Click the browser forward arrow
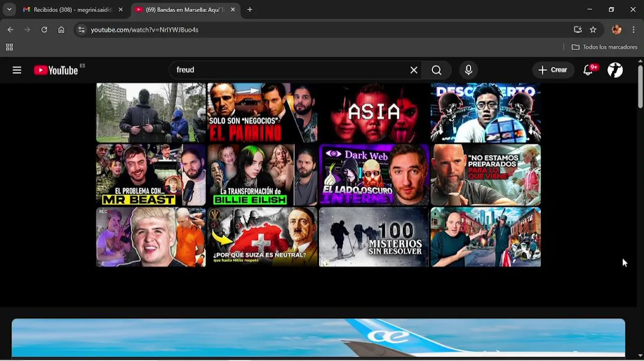 coord(27,30)
